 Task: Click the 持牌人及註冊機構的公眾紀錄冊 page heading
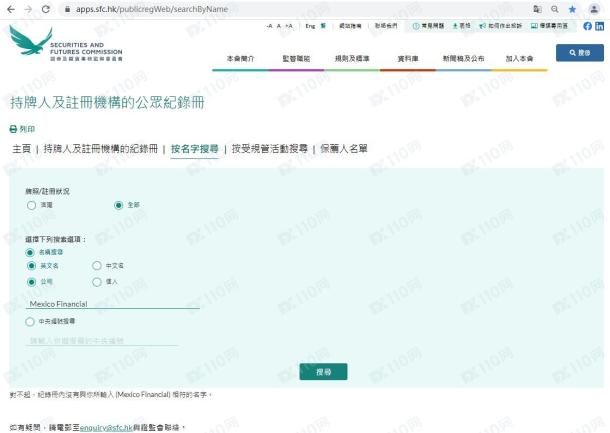pos(107,102)
